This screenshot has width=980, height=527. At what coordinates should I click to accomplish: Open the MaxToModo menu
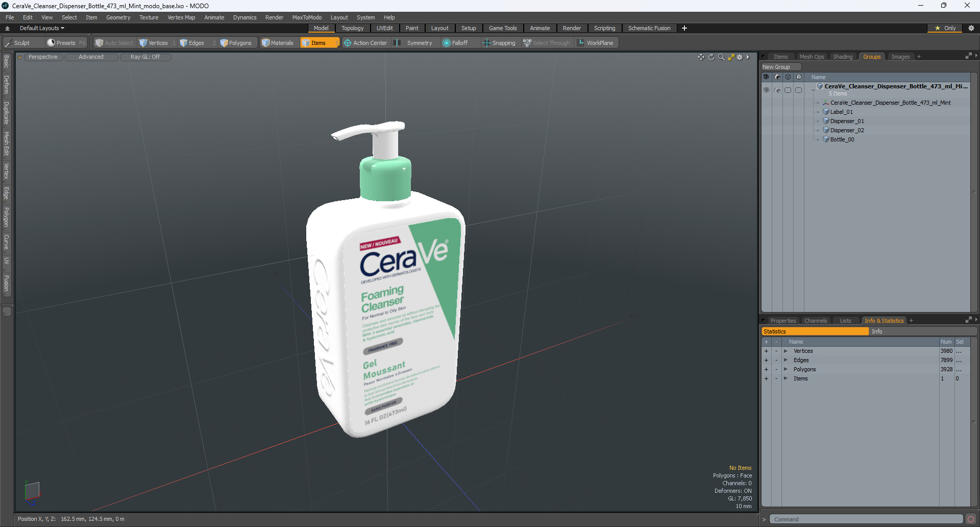[307, 17]
